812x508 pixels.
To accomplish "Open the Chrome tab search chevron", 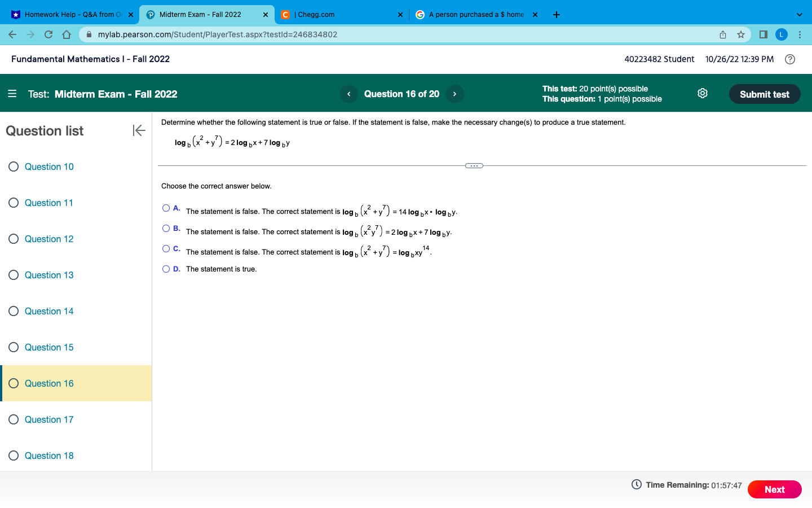I will [798, 14].
